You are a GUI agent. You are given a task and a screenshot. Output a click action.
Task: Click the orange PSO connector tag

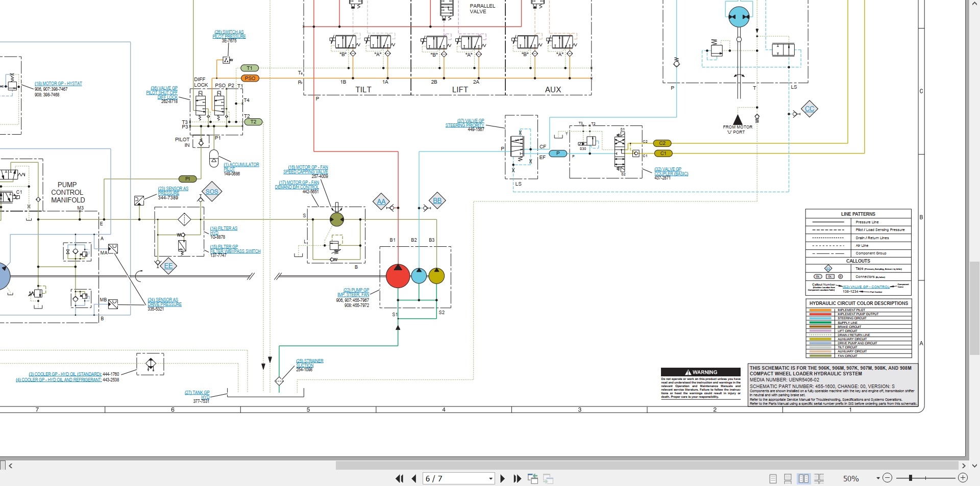click(250, 78)
